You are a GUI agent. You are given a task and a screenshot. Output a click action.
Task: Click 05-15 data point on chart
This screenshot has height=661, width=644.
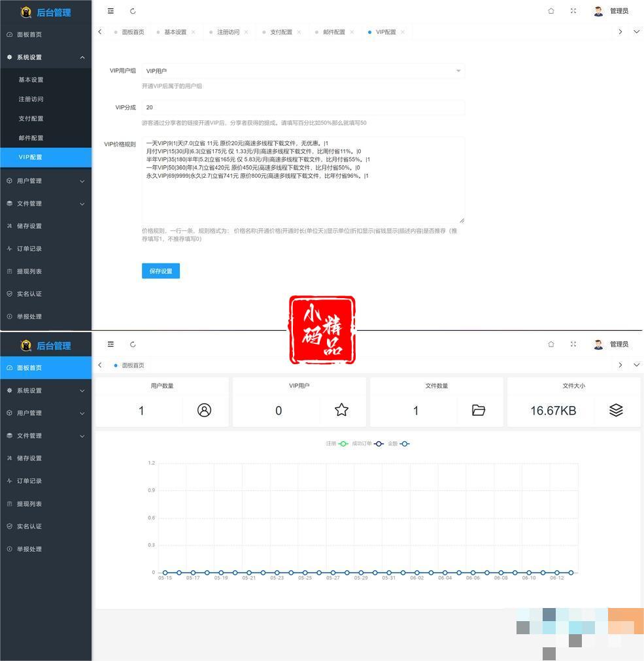[165, 573]
